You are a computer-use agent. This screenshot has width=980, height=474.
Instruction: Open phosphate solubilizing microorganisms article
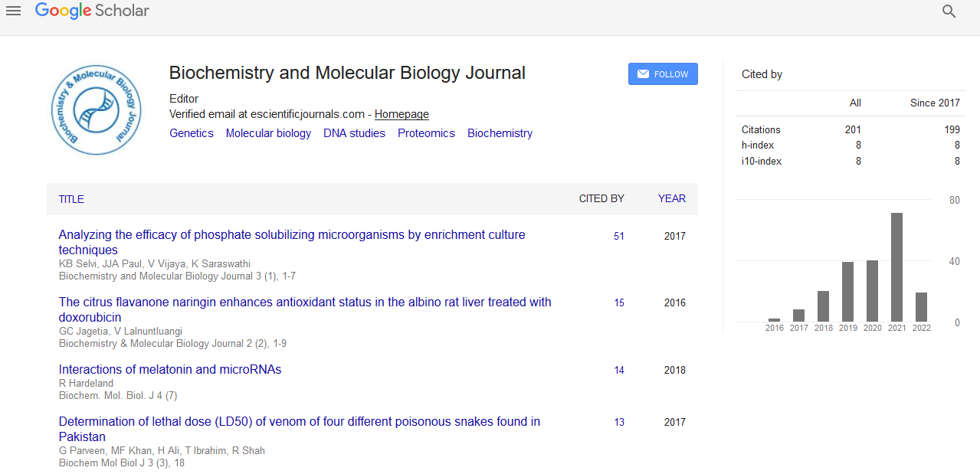tap(292, 243)
